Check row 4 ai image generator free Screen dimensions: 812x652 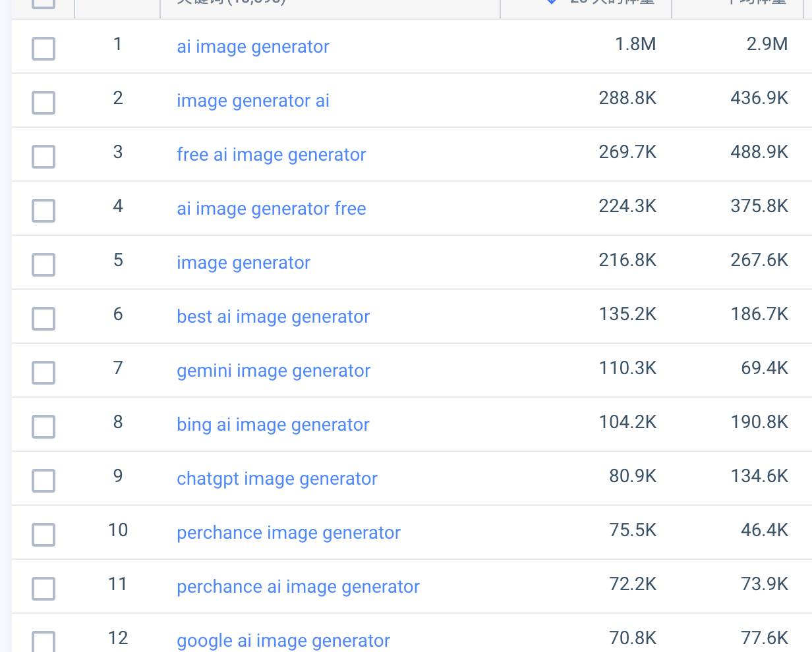point(43,211)
